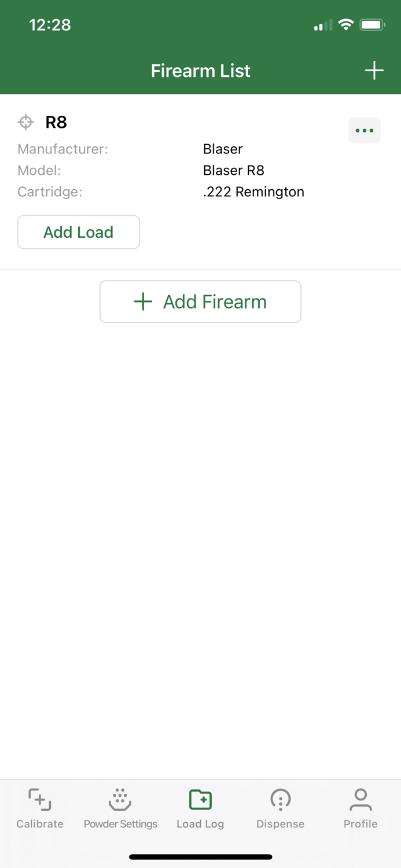Image resolution: width=401 pixels, height=868 pixels.
Task: Switch to the Dispense tab
Action: 280,807
